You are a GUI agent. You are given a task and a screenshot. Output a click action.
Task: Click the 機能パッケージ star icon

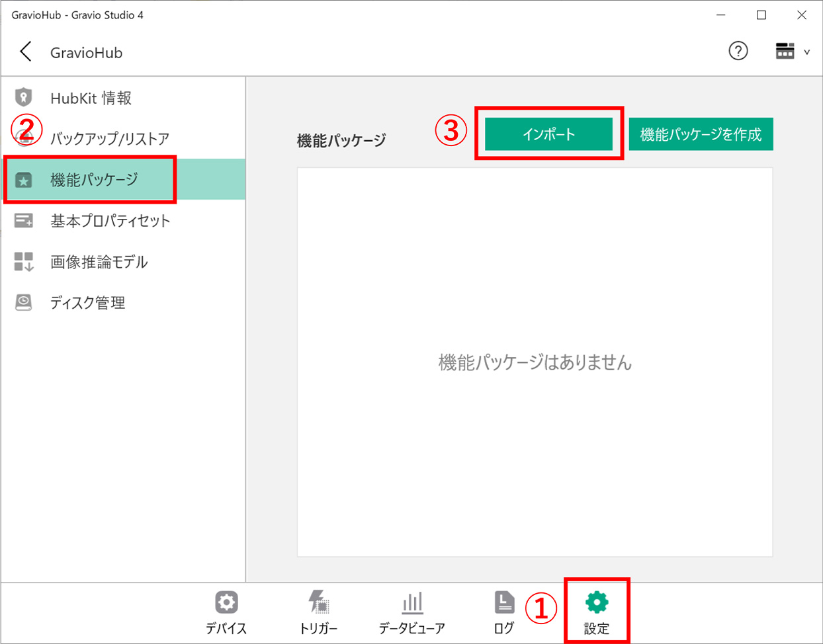click(24, 180)
